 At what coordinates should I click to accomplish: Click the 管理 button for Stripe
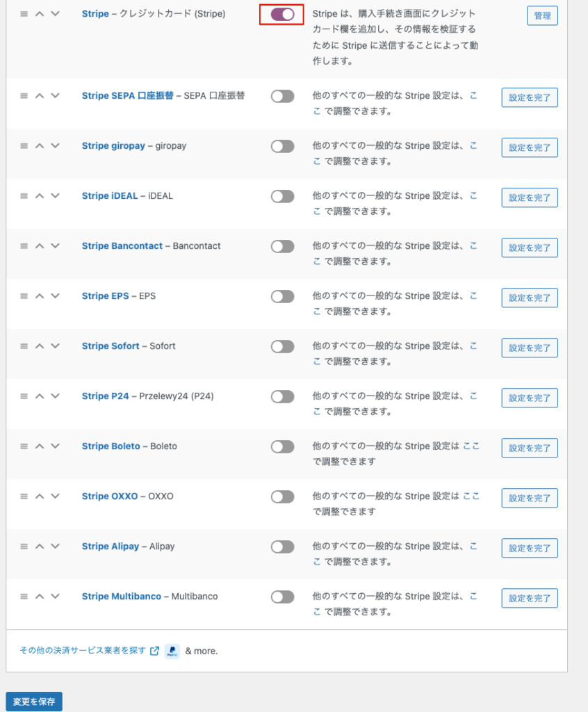542,15
